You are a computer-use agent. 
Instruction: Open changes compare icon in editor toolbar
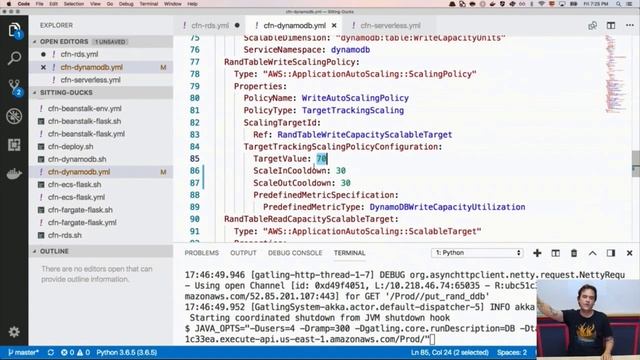(x=592, y=26)
